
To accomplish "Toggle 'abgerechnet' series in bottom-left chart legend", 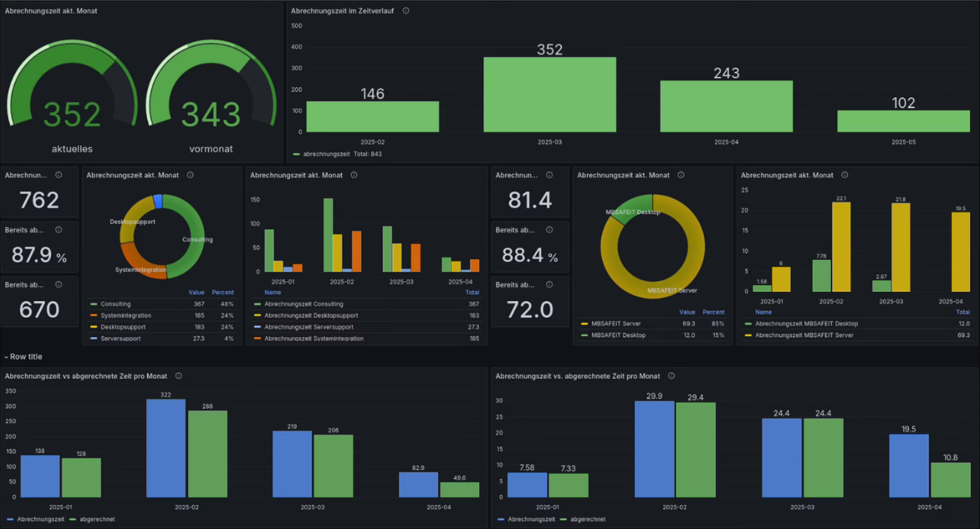I will (97, 519).
